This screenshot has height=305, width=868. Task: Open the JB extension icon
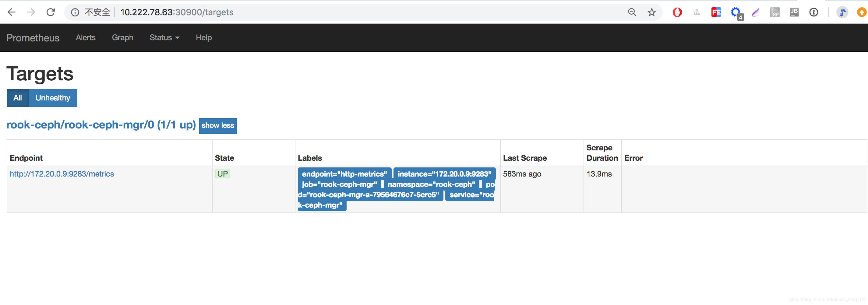pos(794,12)
